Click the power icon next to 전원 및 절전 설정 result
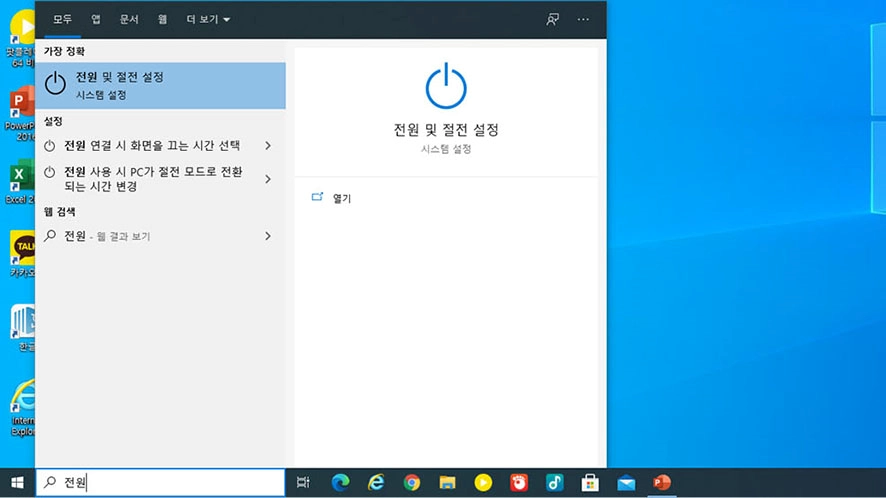The height and width of the screenshot is (498, 886). click(55, 84)
